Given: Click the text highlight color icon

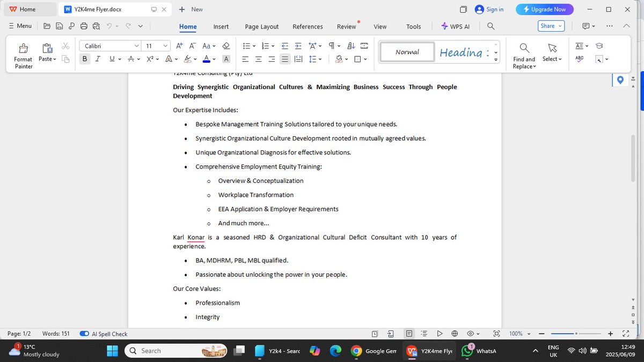Looking at the screenshot, I should coord(187,59).
